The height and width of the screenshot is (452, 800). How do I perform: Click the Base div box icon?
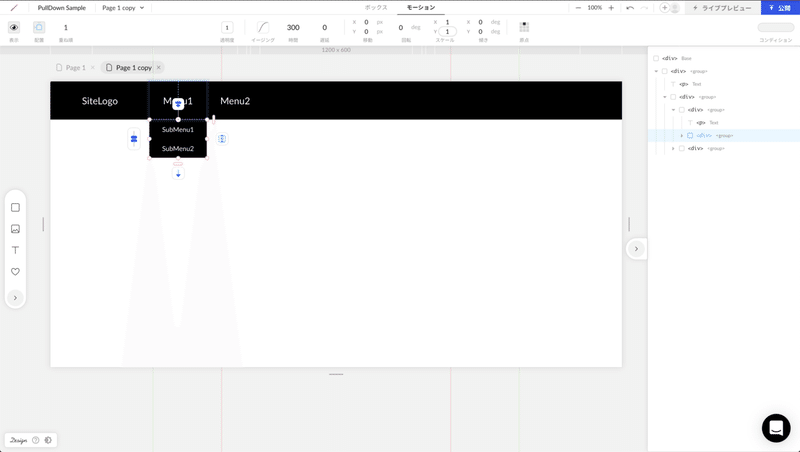click(656, 58)
